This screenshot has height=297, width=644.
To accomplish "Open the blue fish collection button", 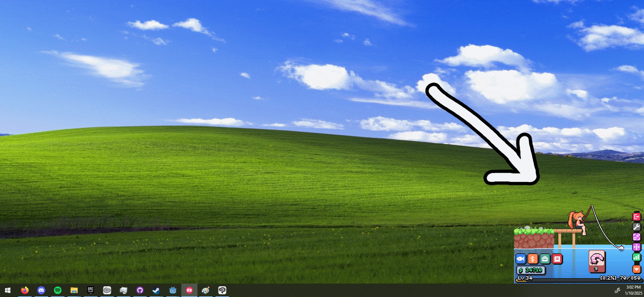I will (520, 259).
